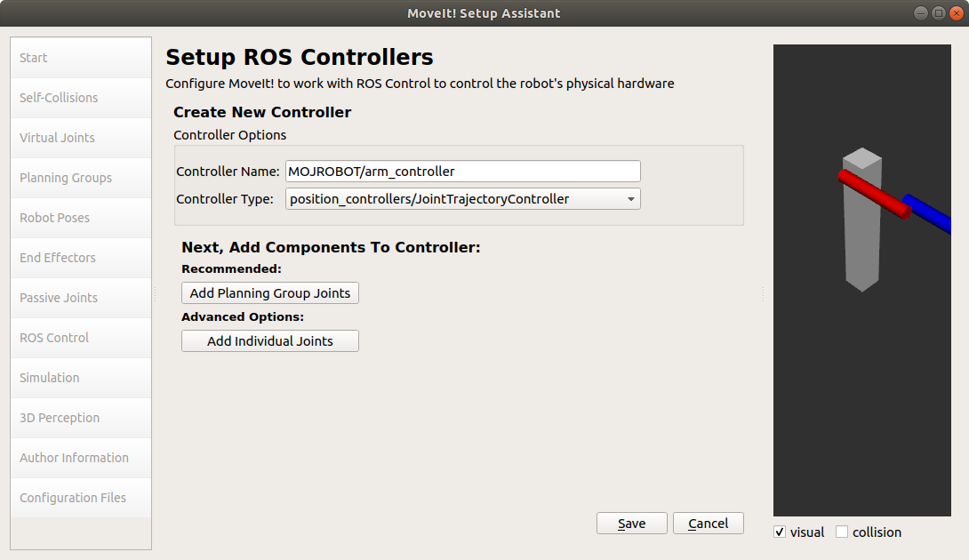Save the new controller
The image size is (969, 560).
631,524
